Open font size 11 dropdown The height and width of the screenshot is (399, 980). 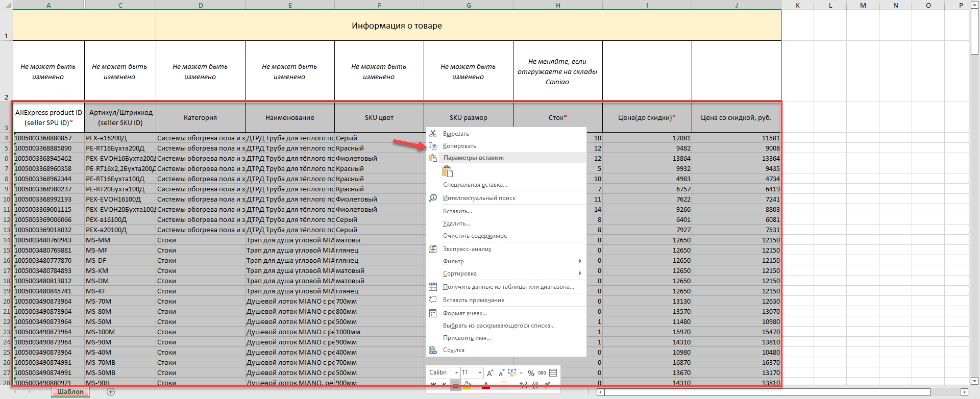[479, 372]
